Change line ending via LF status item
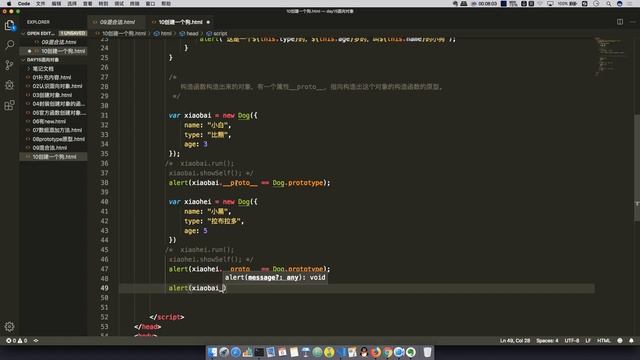This screenshot has height=360, width=640. 588,340
